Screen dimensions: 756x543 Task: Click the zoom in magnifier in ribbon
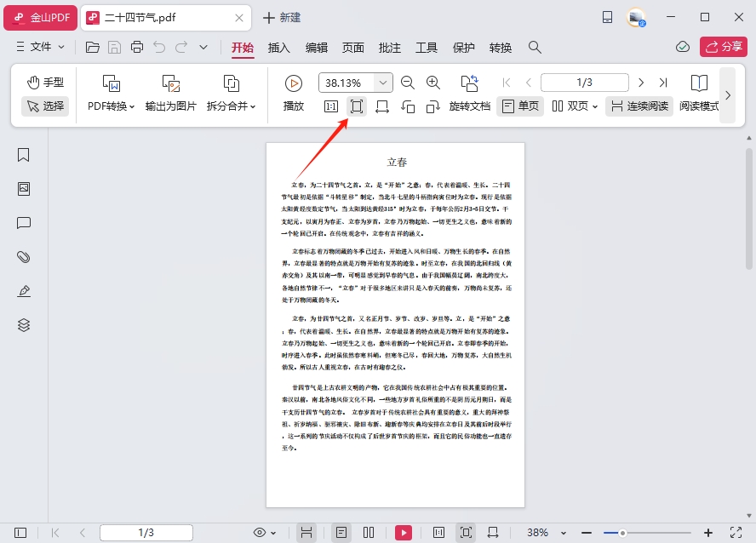433,83
